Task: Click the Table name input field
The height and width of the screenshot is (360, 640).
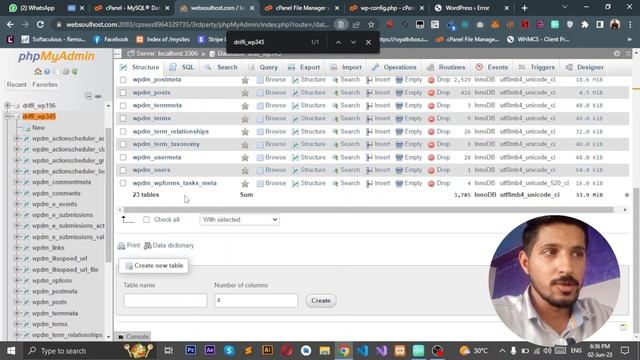Action: tap(165, 300)
